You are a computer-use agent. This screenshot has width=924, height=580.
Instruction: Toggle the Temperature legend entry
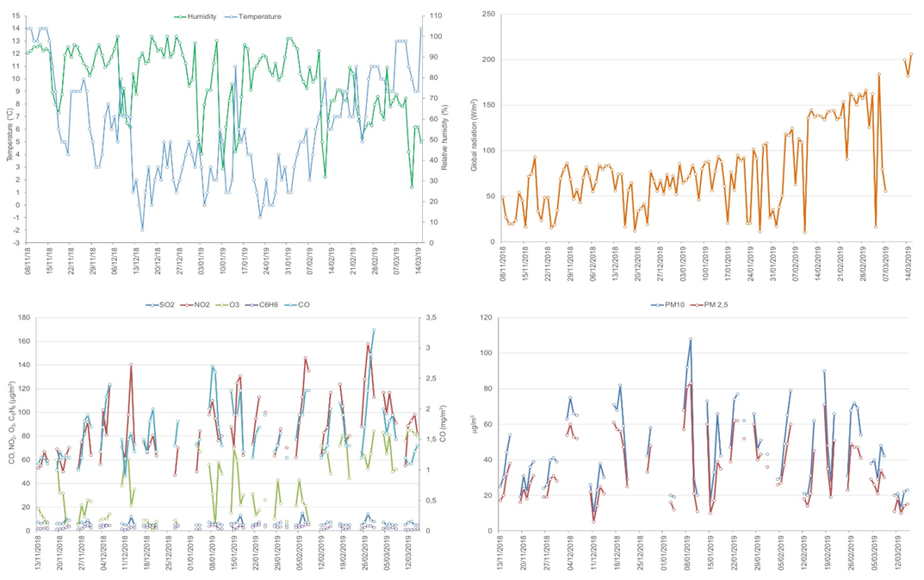pos(259,16)
